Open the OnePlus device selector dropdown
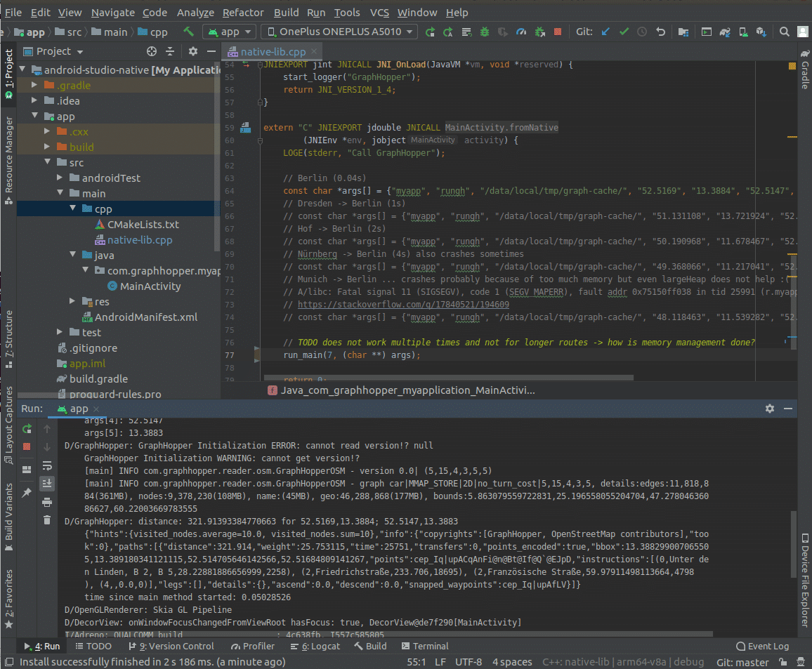812x669 pixels. click(339, 32)
